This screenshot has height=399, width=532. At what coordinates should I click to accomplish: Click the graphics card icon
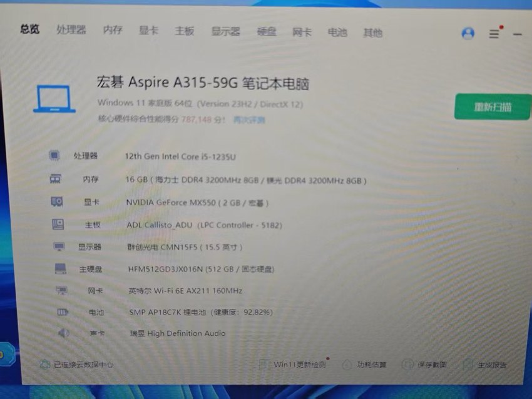pos(57,201)
